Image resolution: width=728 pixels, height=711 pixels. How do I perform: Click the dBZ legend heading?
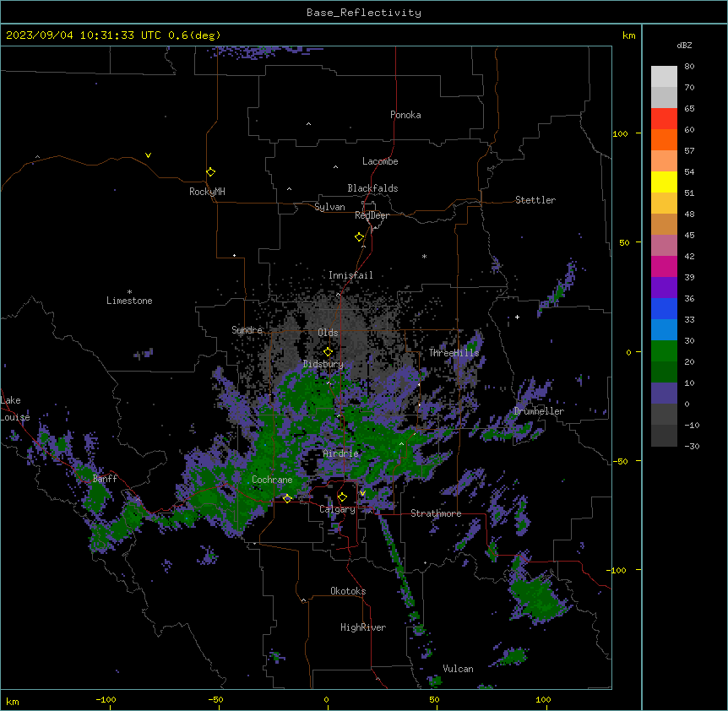pos(684,45)
